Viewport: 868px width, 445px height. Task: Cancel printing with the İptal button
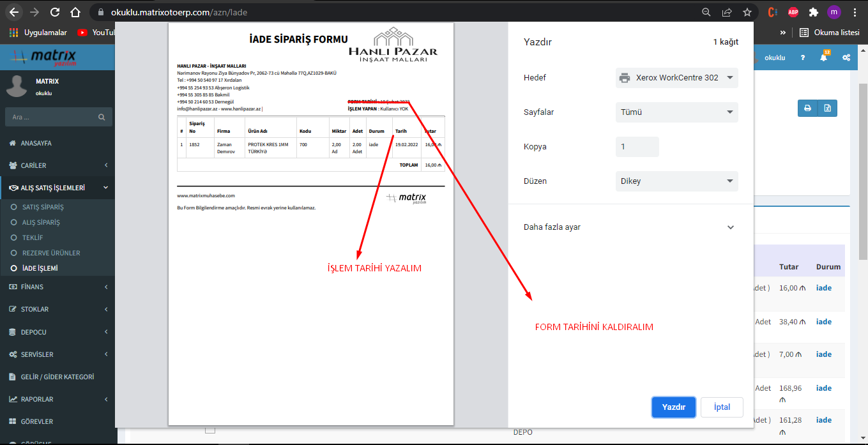click(x=722, y=407)
